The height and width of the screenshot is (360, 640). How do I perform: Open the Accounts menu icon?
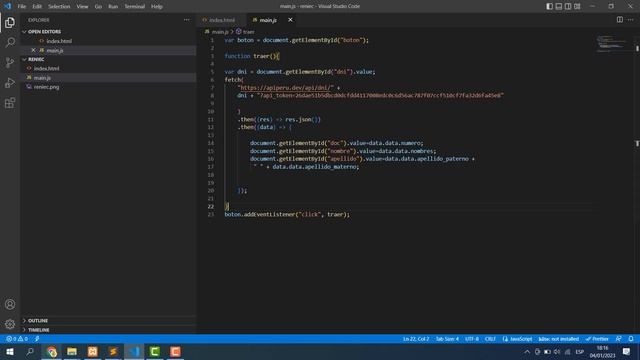coord(10,304)
